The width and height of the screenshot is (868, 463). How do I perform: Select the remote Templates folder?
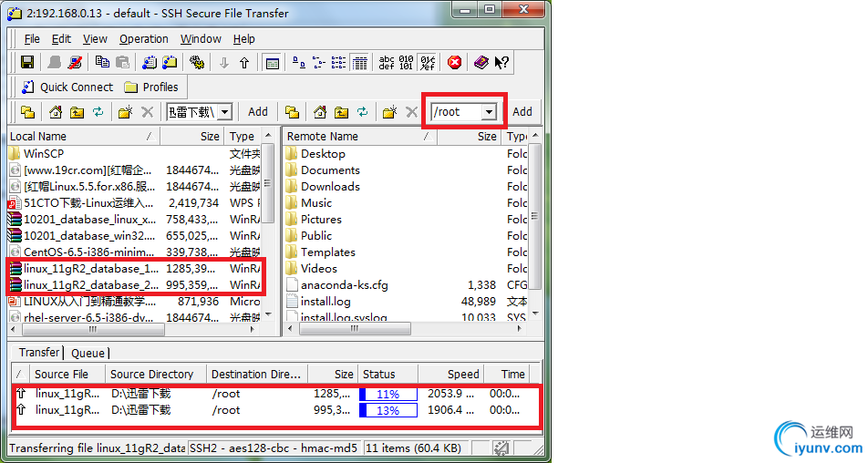click(x=327, y=252)
